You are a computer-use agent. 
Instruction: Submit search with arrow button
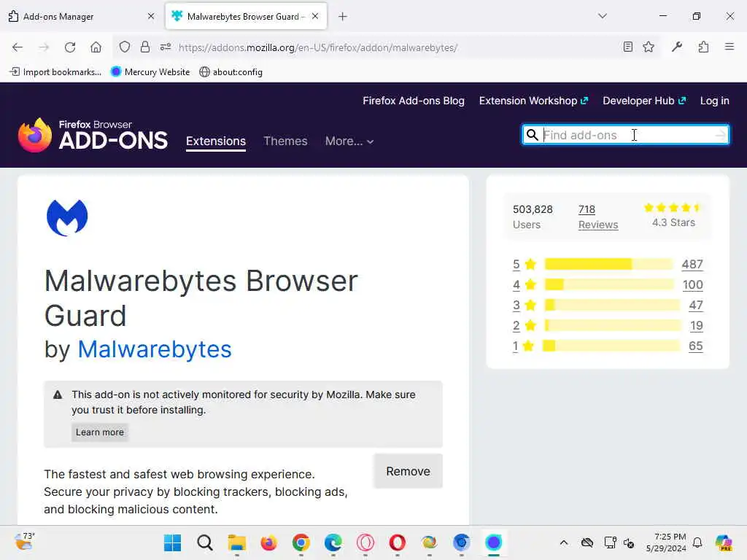720,135
